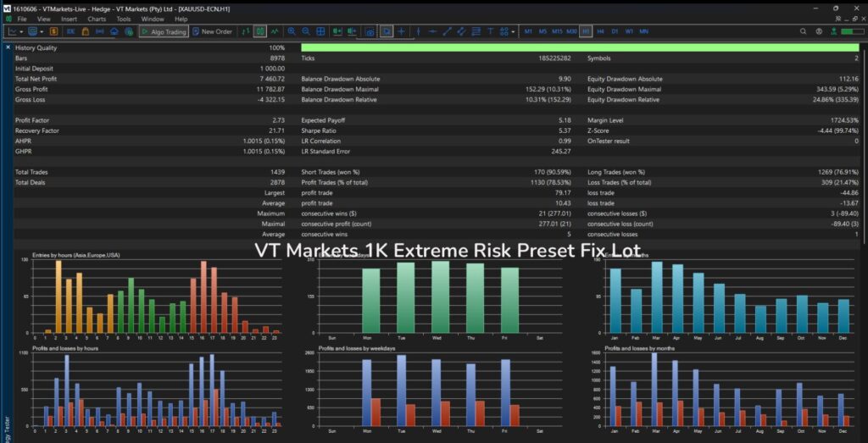Switch chart to candlesticks mode
868x443 pixels.
click(260, 31)
